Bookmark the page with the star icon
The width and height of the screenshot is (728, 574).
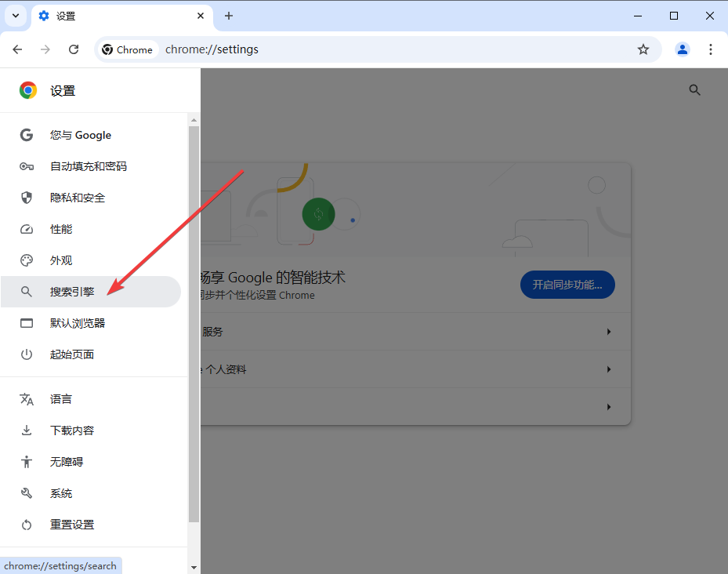[x=643, y=49]
